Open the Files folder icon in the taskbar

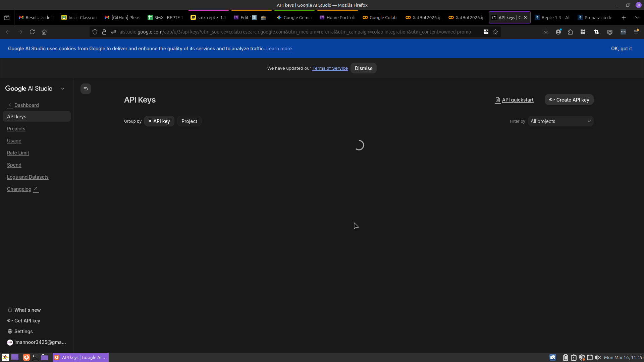pos(45,357)
